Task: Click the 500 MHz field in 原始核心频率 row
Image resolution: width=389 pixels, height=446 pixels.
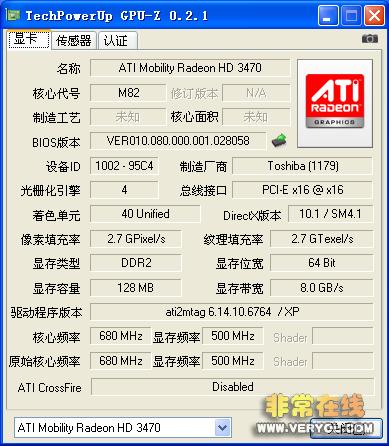Action: (233, 361)
